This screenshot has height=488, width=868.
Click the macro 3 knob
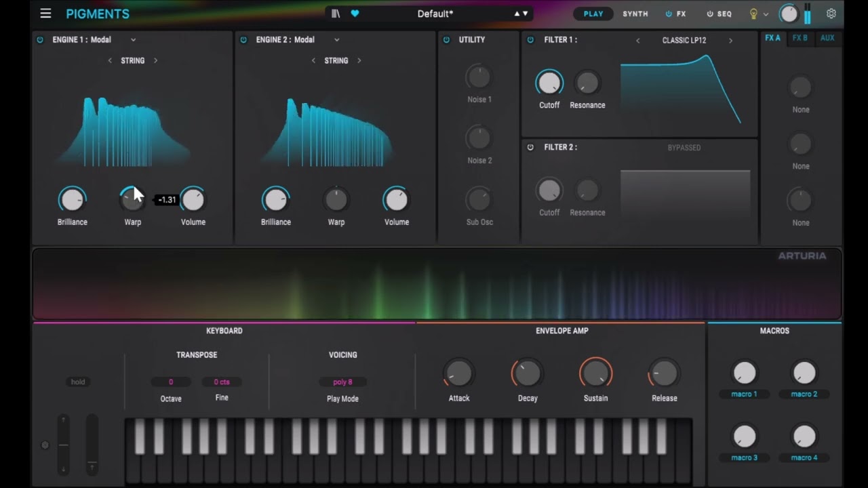point(745,436)
